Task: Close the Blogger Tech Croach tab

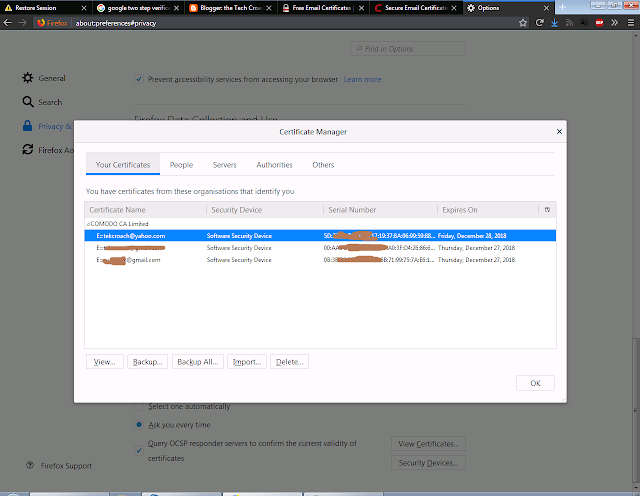Action: coord(269,8)
